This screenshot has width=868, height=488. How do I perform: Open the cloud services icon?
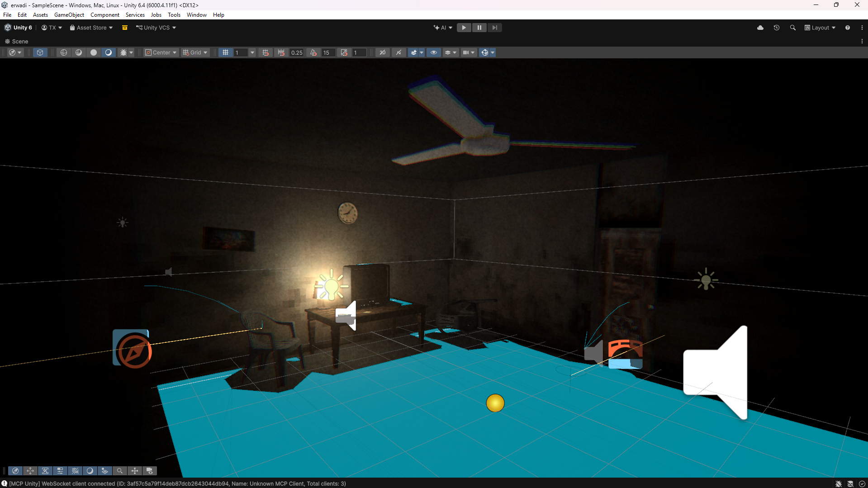760,28
